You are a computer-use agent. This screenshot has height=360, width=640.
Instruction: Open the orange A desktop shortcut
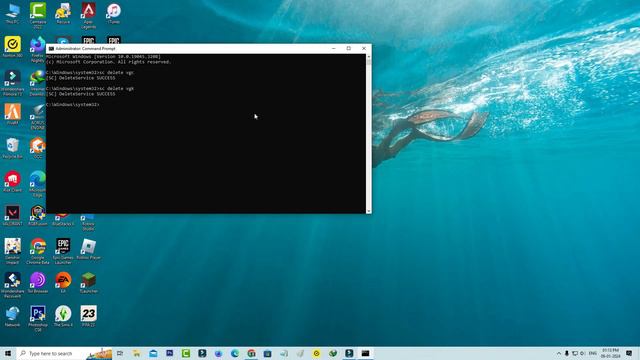coord(12,114)
